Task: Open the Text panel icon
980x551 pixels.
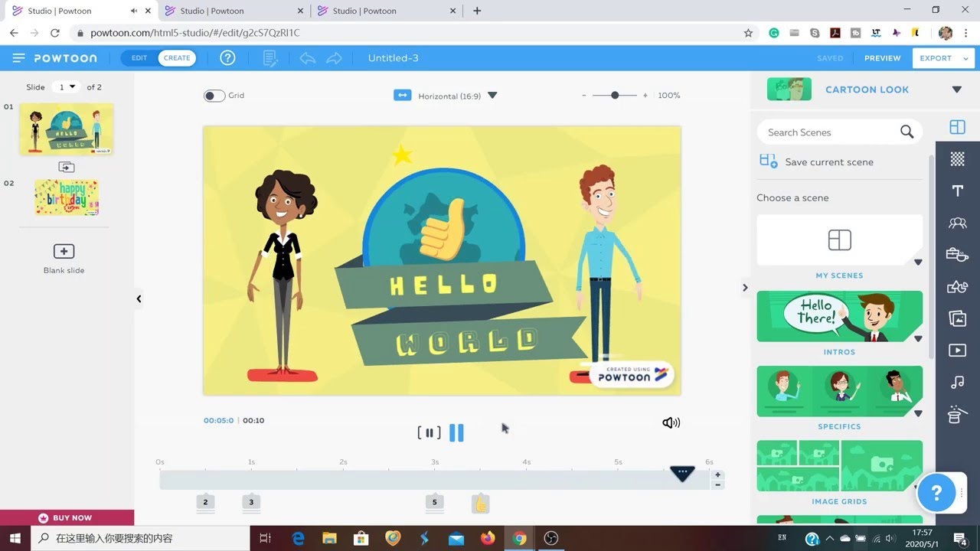Action: tap(957, 191)
